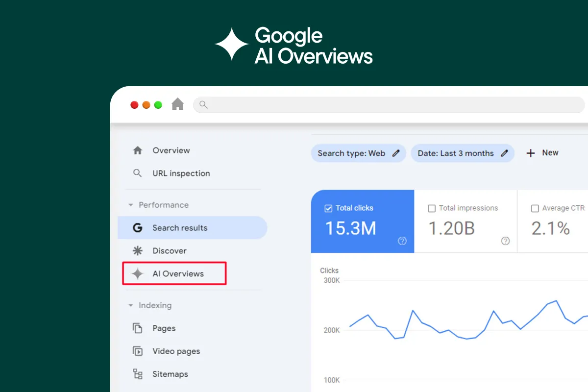This screenshot has width=588, height=392.
Task: Select Search results in sidebar
Action: [192, 228]
